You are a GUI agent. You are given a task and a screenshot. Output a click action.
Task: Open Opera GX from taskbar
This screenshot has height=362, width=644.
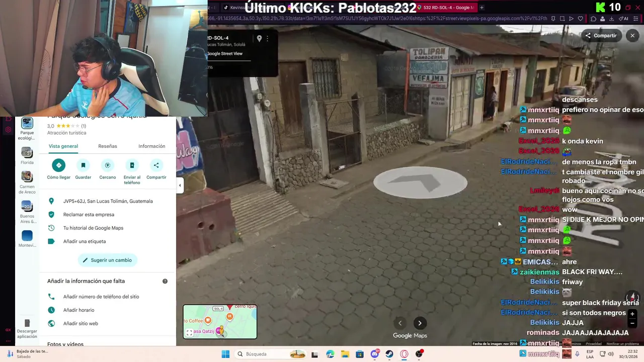point(404,354)
